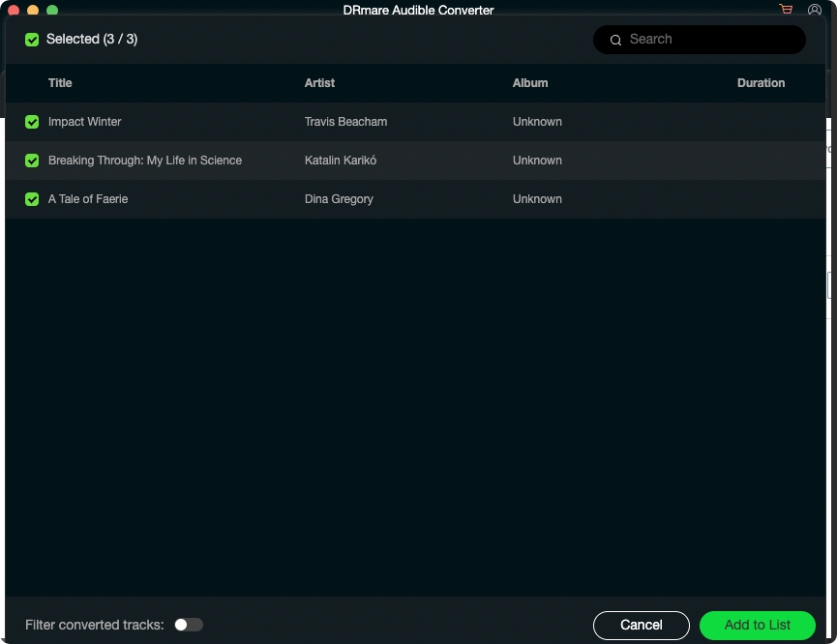Click Add to List
The width and height of the screenshot is (837, 644).
[x=757, y=626]
